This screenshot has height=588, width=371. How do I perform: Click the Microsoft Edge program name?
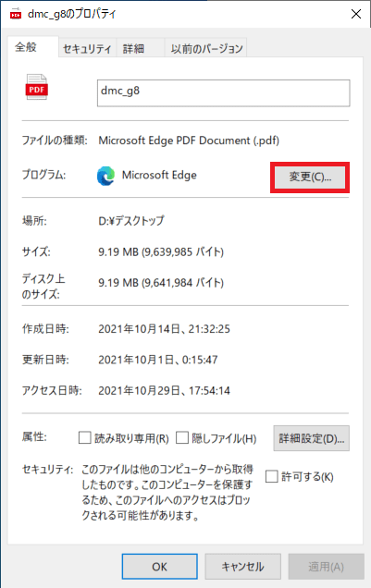(x=159, y=175)
